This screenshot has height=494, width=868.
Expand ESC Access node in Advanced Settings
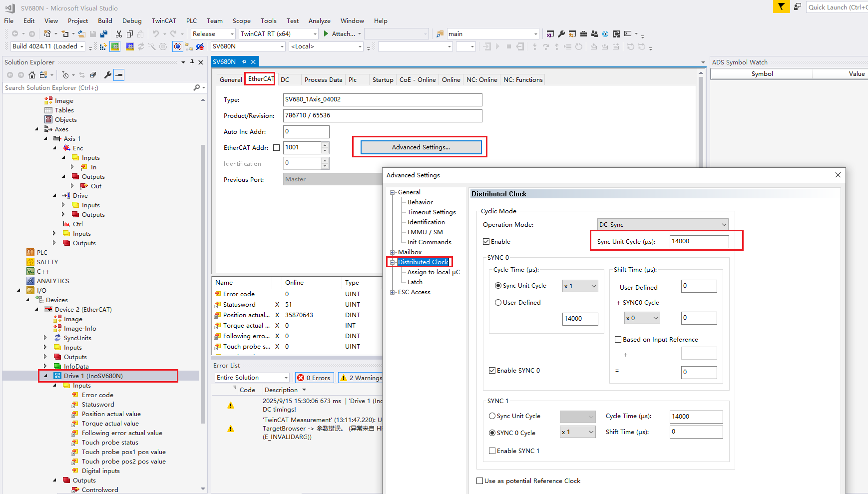[393, 292]
